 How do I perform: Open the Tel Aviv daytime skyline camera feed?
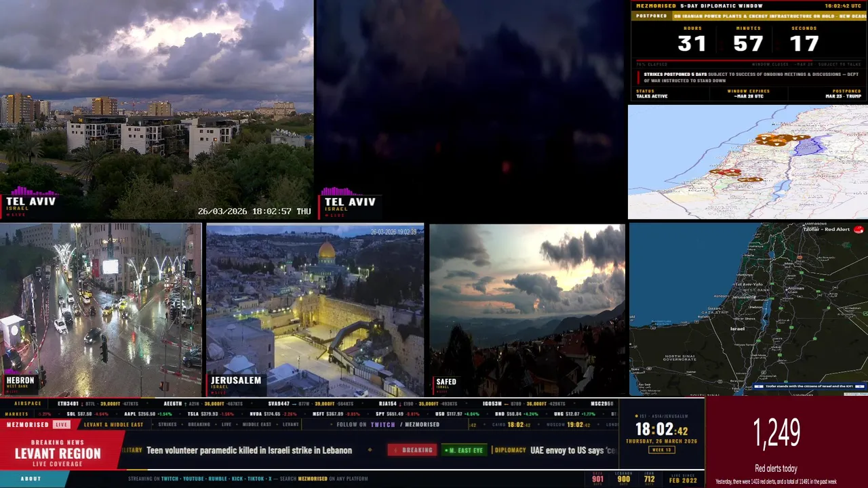(157, 110)
